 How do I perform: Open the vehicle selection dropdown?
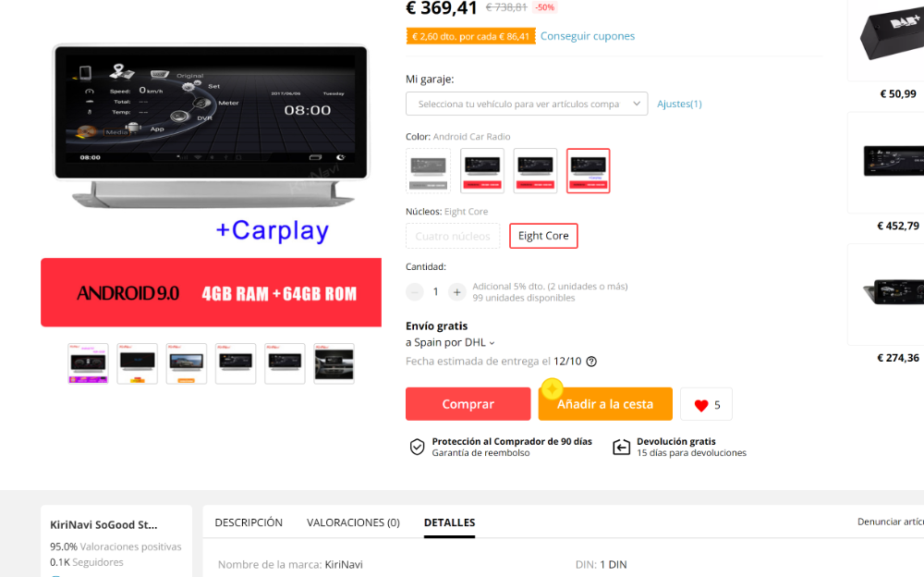(527, 104)
